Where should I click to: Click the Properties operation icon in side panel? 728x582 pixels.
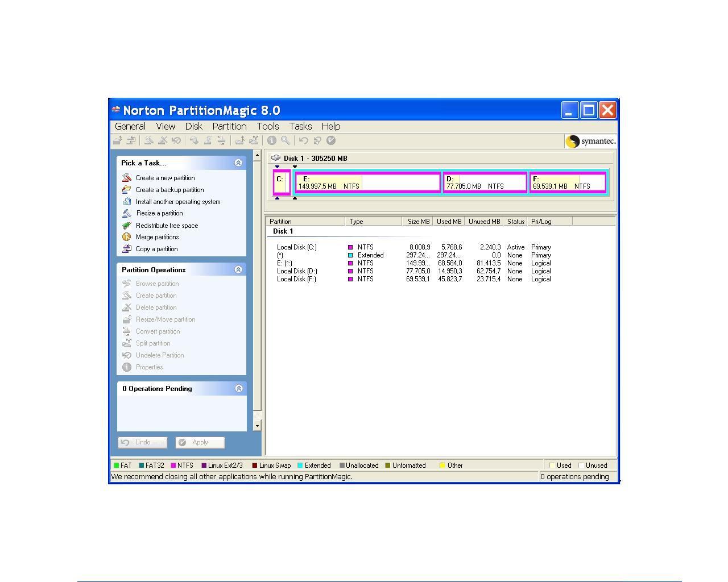[127, 367]
